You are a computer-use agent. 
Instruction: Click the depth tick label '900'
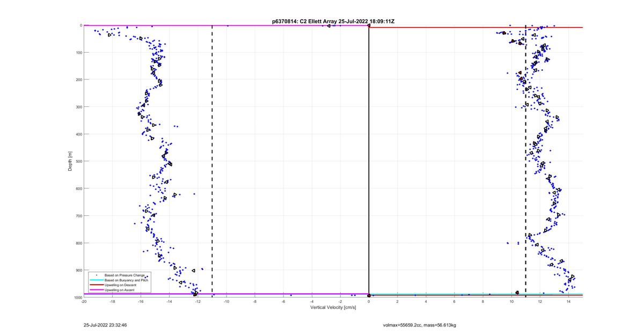pos(78,270)
